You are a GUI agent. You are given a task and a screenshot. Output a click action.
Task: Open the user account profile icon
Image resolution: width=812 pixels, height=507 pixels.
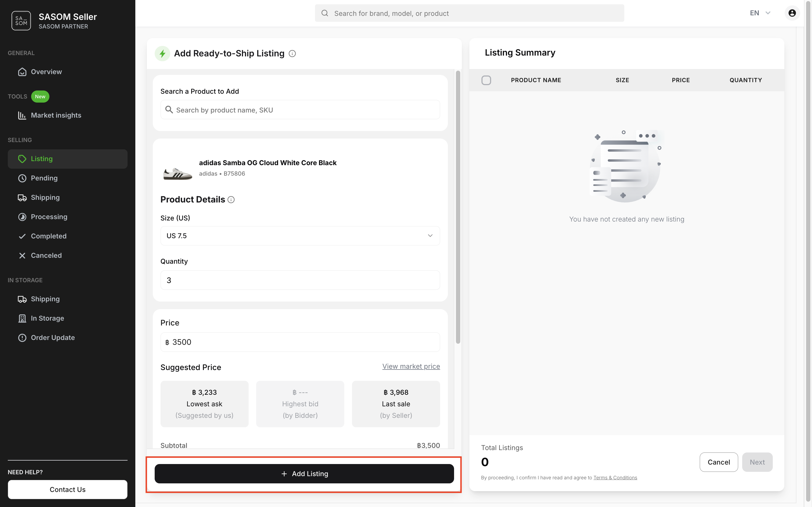click(792, 13)
